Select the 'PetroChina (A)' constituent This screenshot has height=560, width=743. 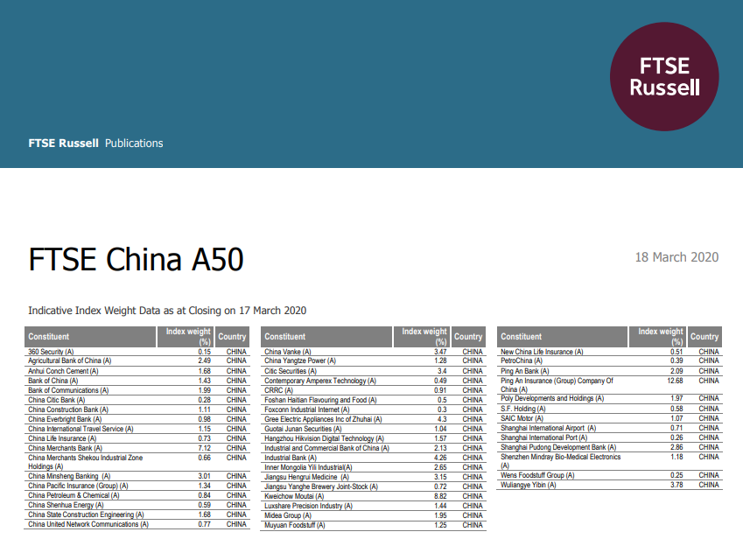click(522, 360)
